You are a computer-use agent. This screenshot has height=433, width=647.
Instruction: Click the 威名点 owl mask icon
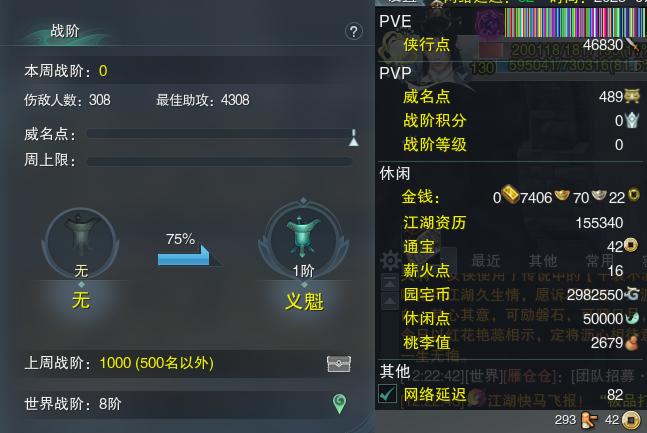click(x=632, y=96)
